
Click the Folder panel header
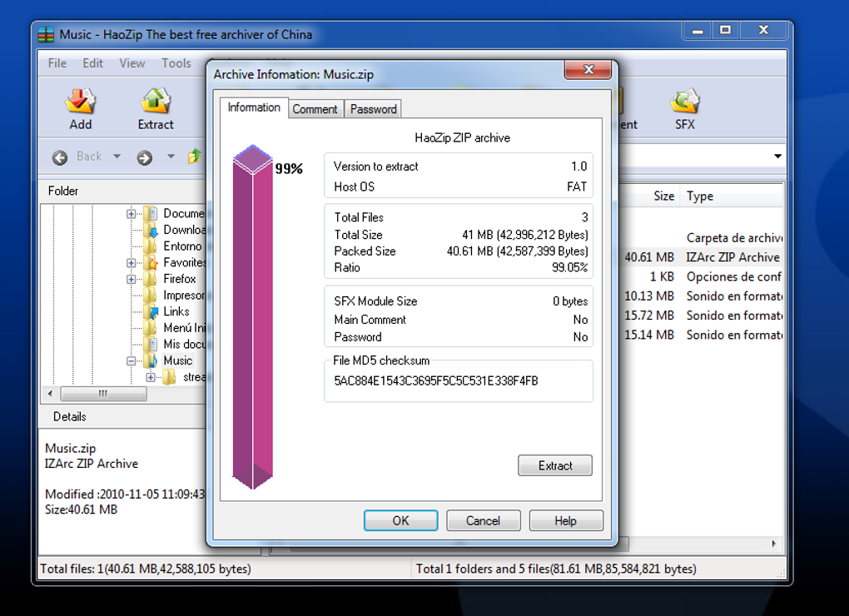click(x=123, y=191)
